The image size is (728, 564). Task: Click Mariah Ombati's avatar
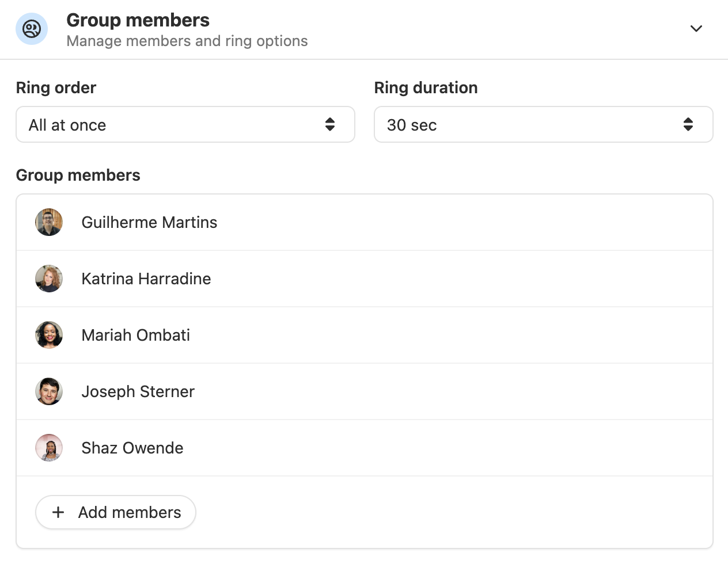coord(49,335)
